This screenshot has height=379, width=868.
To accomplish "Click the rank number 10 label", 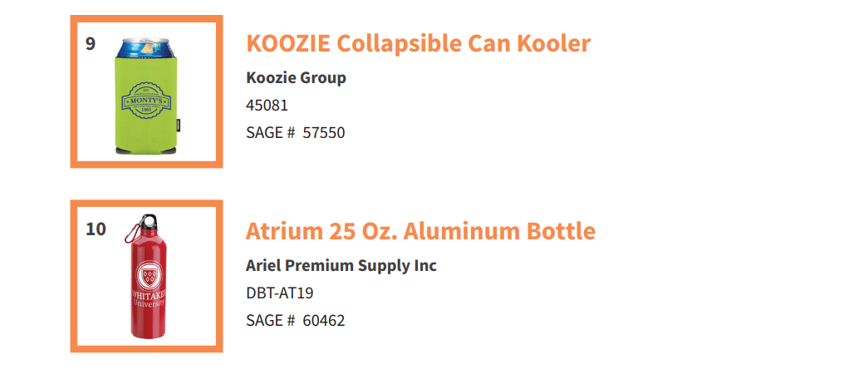I will tap(96, 229).
